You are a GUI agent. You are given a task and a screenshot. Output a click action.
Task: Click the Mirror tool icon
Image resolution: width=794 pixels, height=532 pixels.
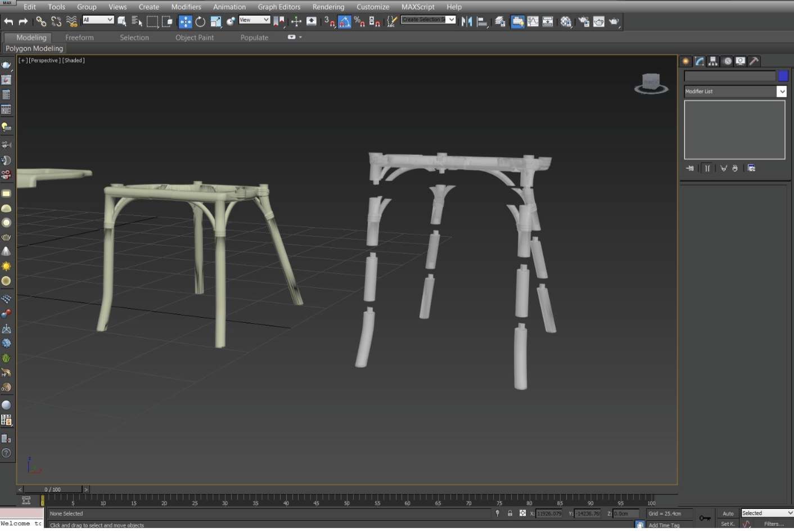coord(467,22)
